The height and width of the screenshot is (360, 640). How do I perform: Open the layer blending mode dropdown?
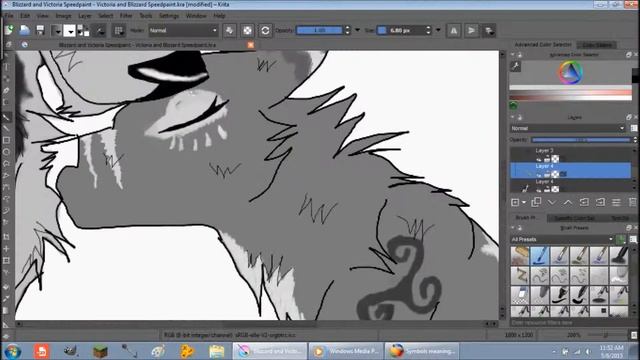point(567,128)
